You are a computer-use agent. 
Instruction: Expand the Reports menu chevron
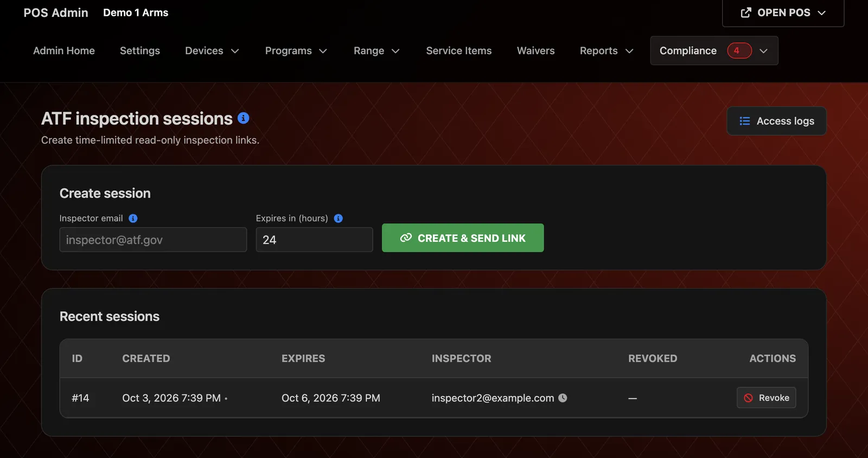coord(629,51)
